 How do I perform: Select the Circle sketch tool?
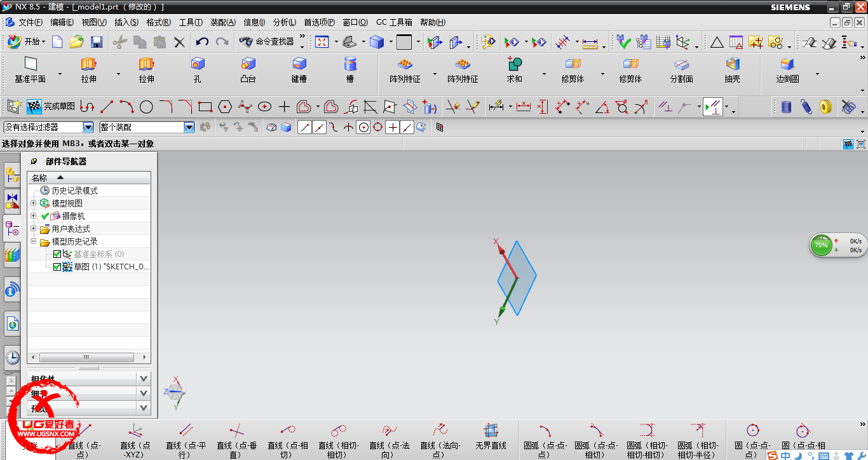click(146, 107)
